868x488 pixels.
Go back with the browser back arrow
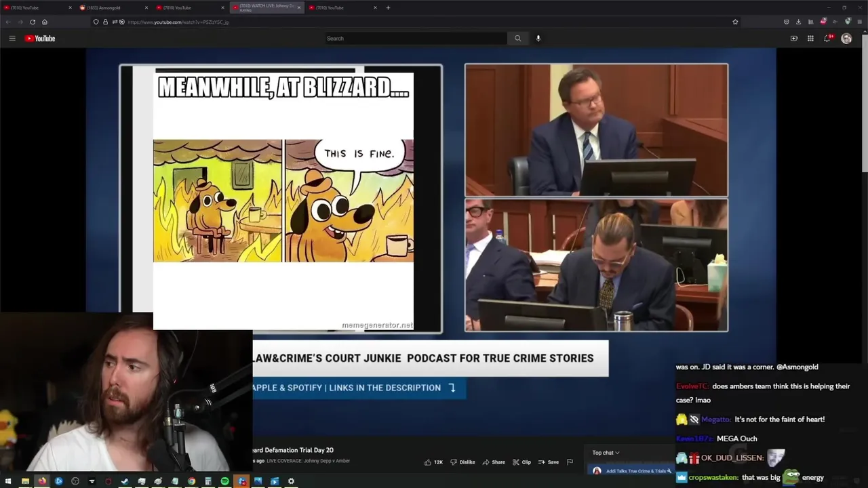8,22
